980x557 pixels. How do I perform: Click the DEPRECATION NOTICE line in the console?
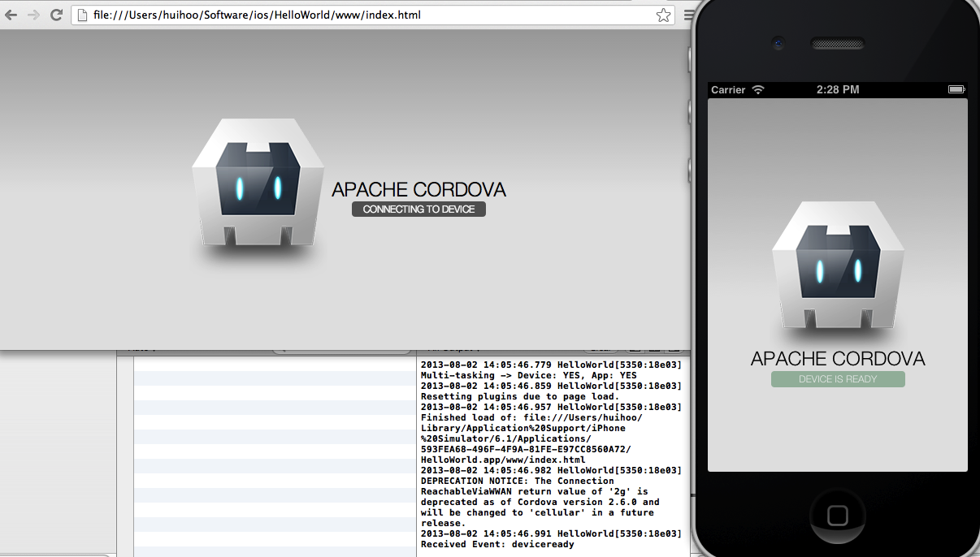click(x=517, y=481)
